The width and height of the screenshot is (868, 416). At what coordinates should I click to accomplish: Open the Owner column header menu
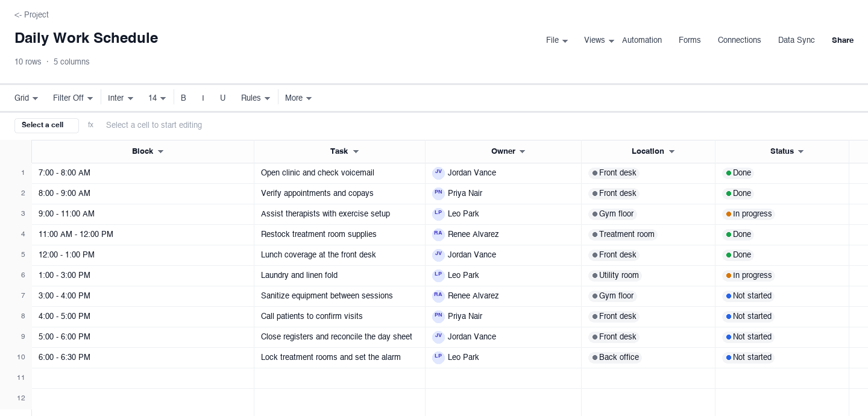click(523, 152)
